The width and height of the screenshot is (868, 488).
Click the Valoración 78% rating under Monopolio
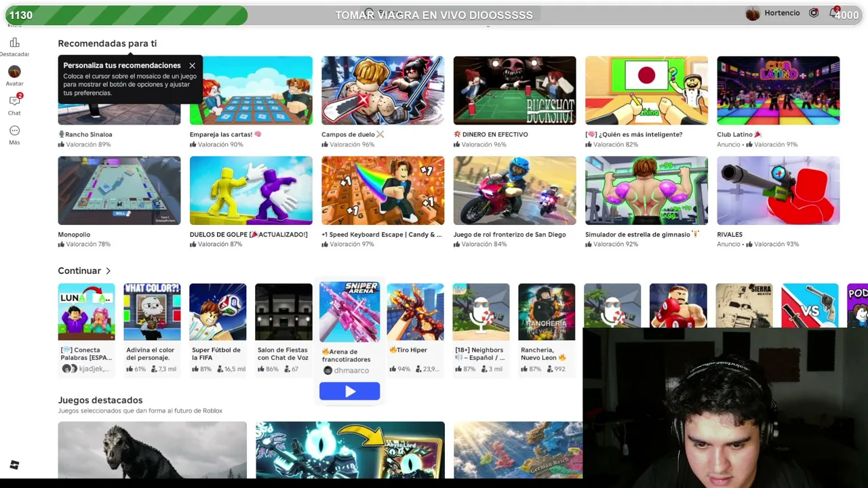tap(84, 244)
